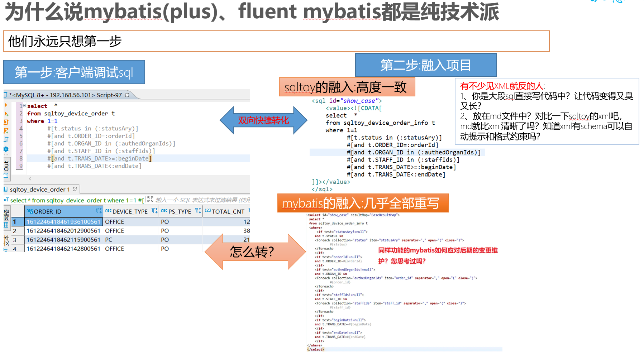Toggle sort on the TOTAL_CNT column

coord(251,211)
